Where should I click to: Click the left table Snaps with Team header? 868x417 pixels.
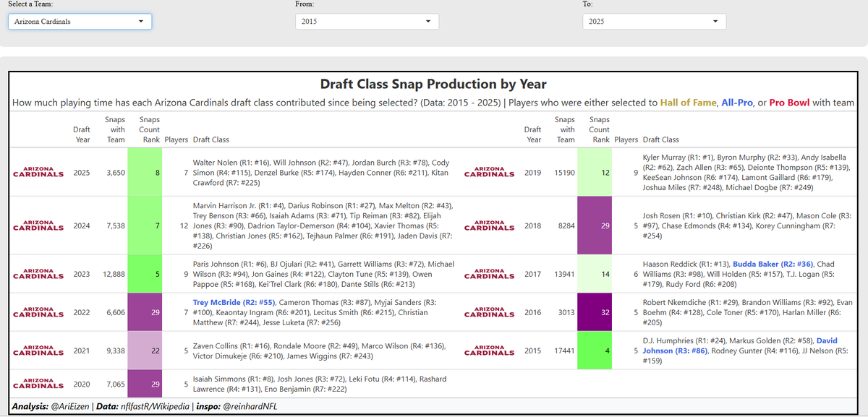tap(116, 129)
